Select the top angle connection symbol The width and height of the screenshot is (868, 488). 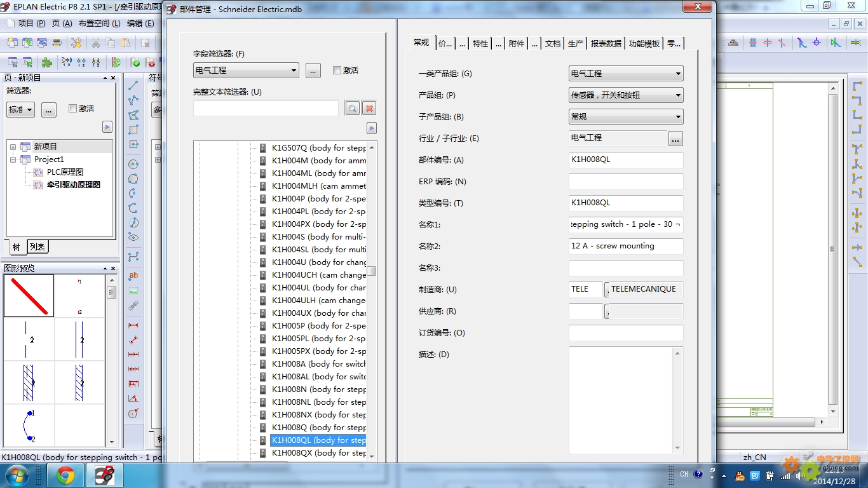click(857, 86)
